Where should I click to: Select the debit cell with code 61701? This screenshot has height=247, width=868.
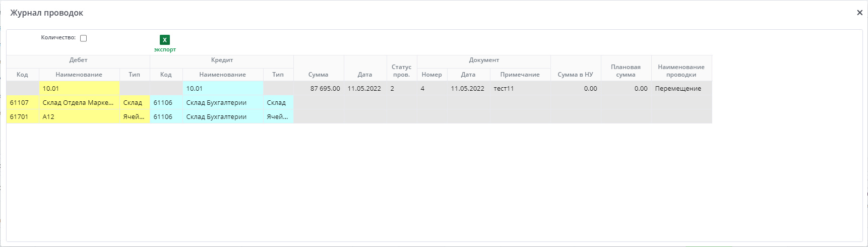point(22,117)
